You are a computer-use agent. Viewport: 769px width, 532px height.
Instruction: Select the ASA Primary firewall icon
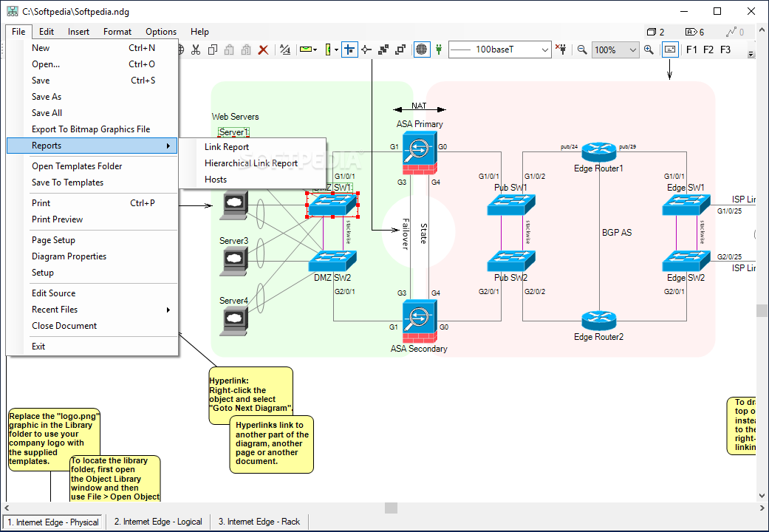[420, 153]
